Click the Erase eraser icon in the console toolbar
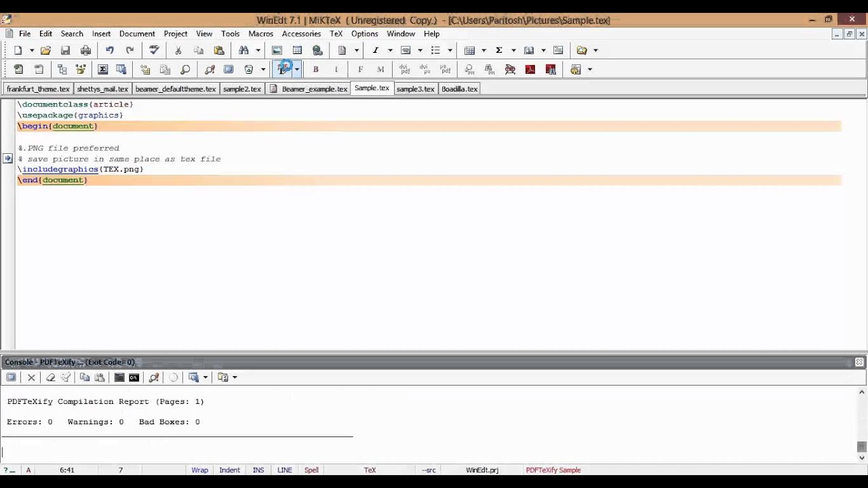 pos(50,378)
